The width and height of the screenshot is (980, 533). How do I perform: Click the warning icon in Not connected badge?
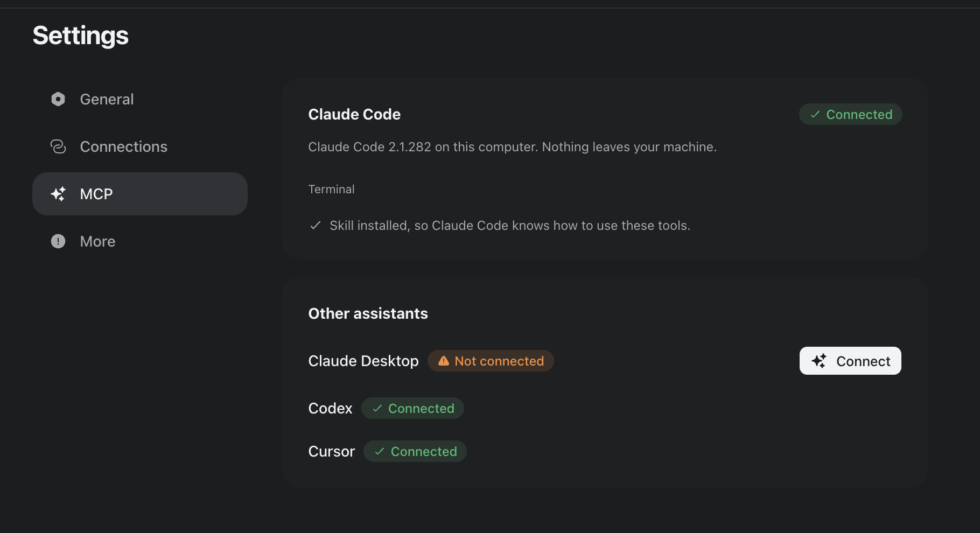444,361
